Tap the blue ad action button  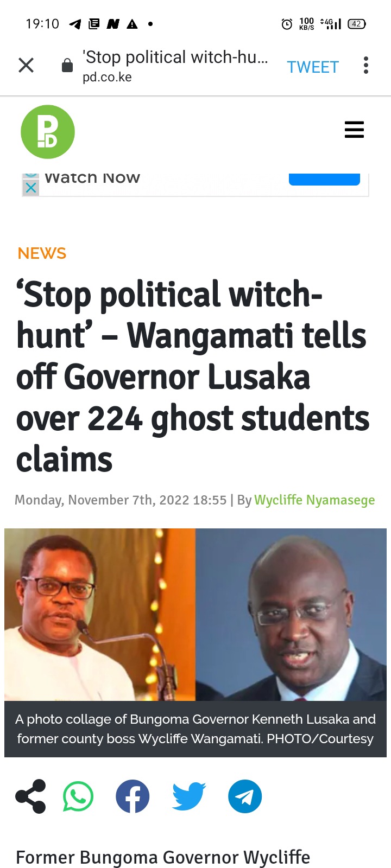pos(324,180)
